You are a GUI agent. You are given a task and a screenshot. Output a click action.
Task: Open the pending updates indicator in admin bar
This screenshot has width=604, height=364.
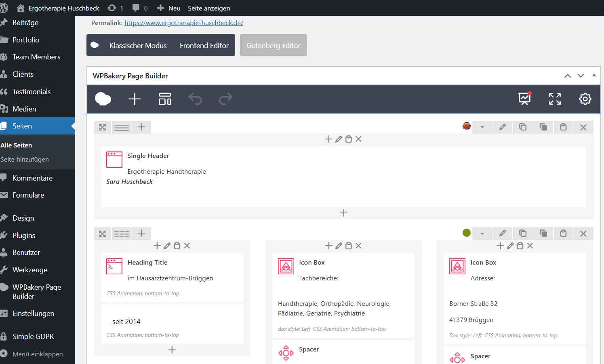115,8
